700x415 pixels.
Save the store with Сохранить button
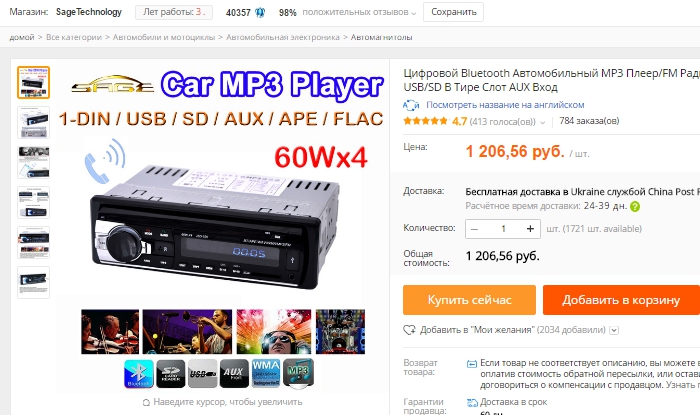click(454, 12)
